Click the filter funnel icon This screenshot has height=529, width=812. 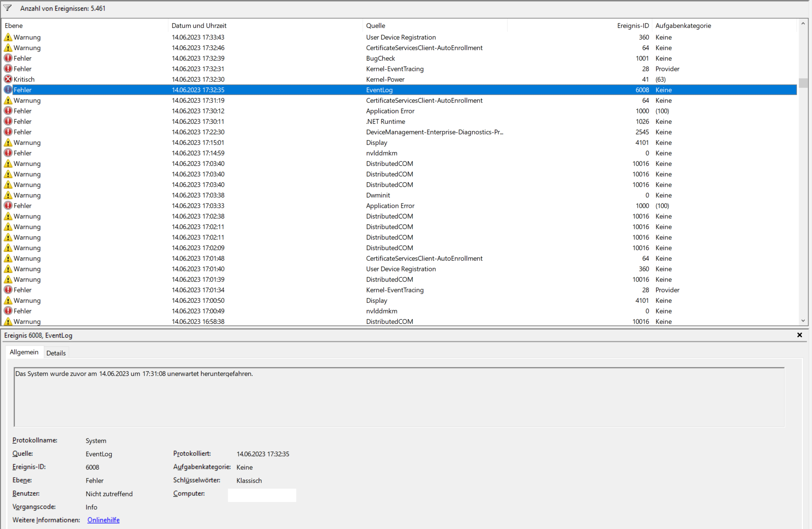click(8, 8)
